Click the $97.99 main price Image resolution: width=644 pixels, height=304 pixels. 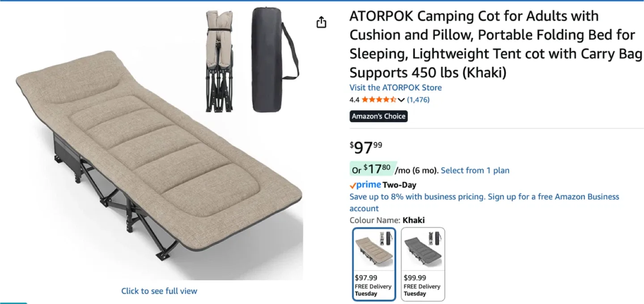click(366, 147)
